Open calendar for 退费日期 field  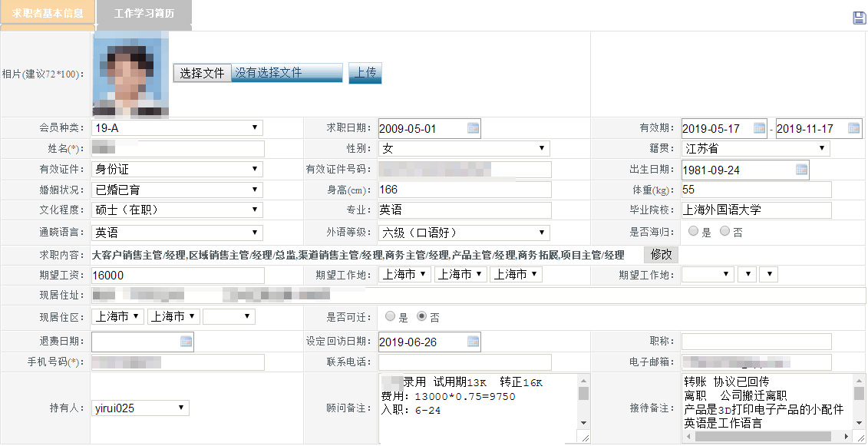coord(186,342)
